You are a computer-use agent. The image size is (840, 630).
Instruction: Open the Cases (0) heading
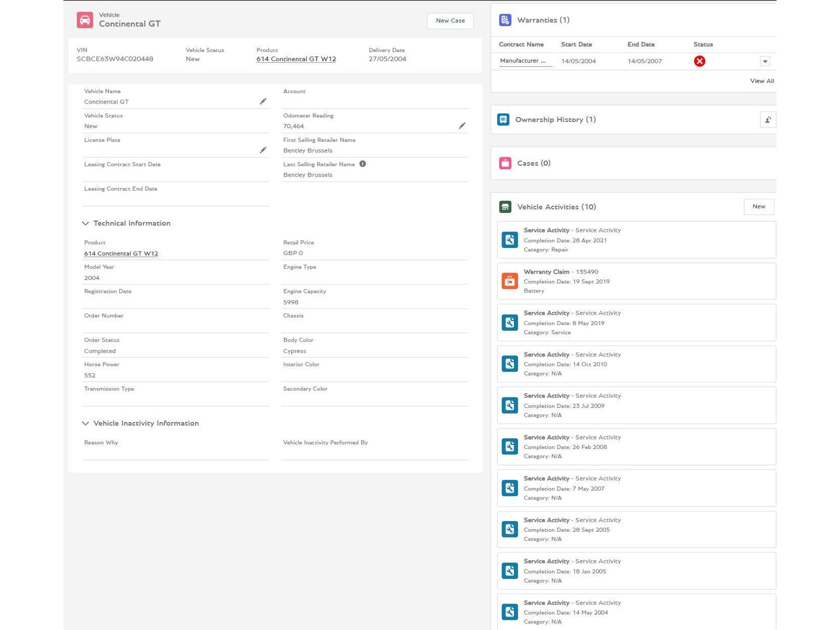tap(534, 163)
